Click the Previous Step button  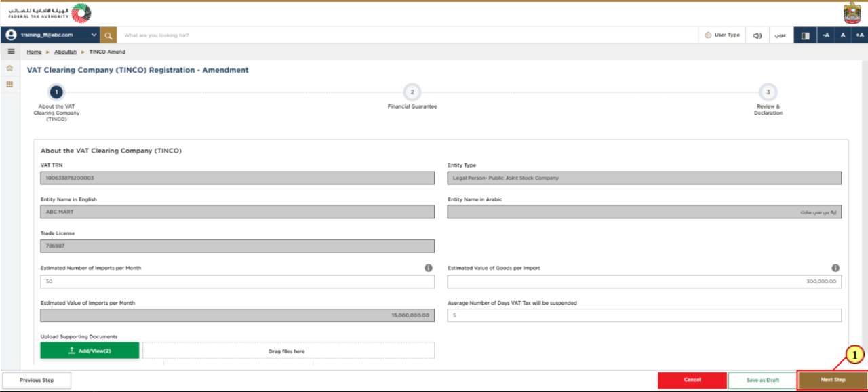point(37,380)
